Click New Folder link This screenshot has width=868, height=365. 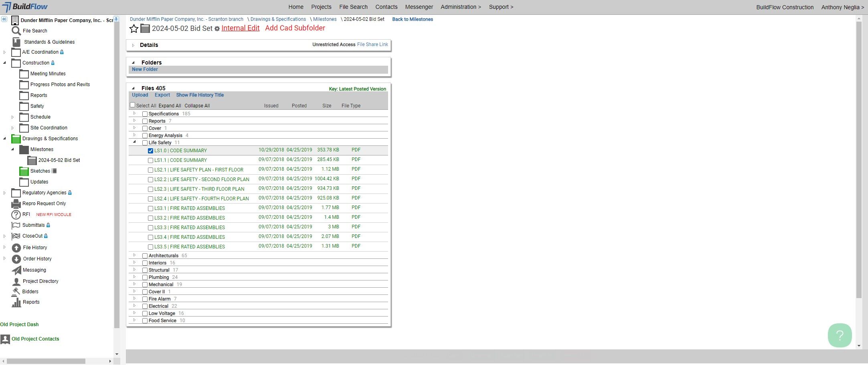[145, 69]
